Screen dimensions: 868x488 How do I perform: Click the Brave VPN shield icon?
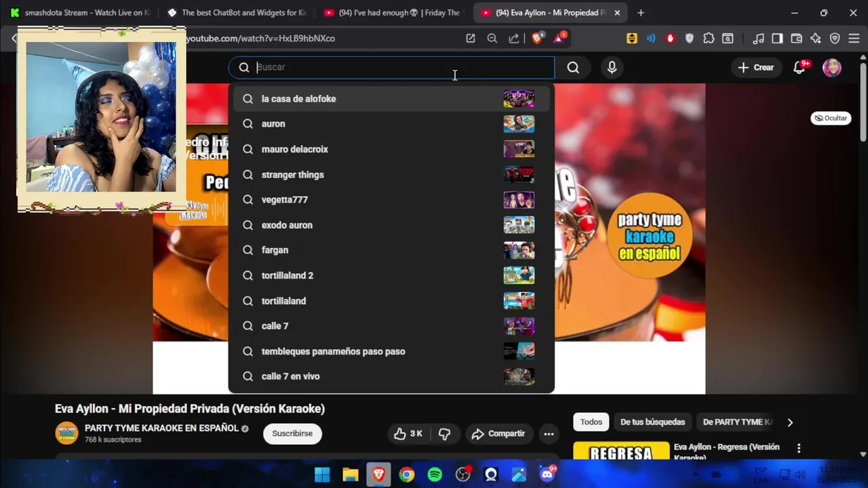(x=835, y=39)
